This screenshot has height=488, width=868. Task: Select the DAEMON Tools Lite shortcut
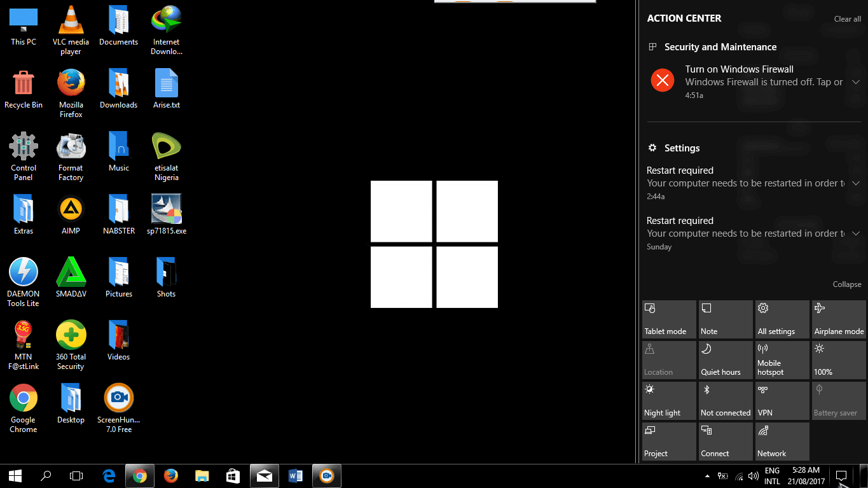pyautogui.click(x=24, y=282)
